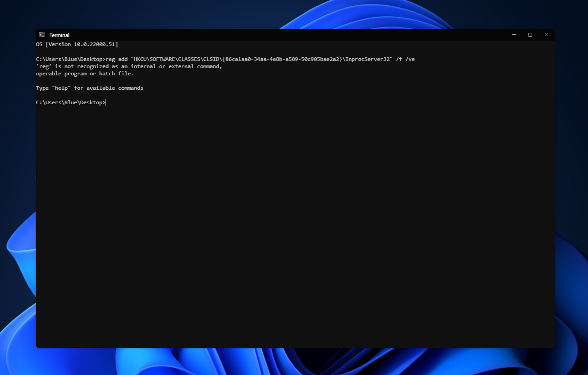Image resolution: width=588 pixels, height=375 pixels.
Task: Close the Terminal window
Action: click(x=547, y=35)
